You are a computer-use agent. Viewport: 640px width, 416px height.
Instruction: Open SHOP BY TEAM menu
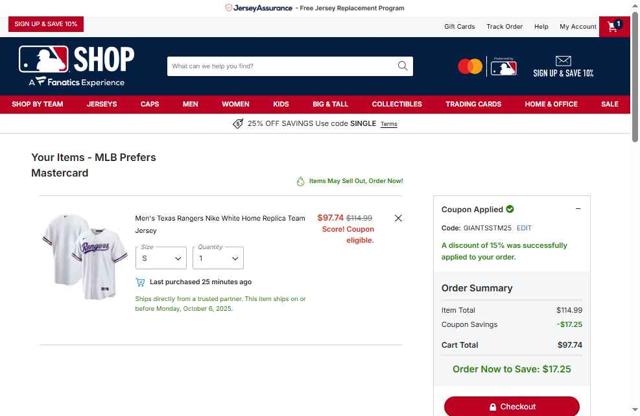pos(38,104)
